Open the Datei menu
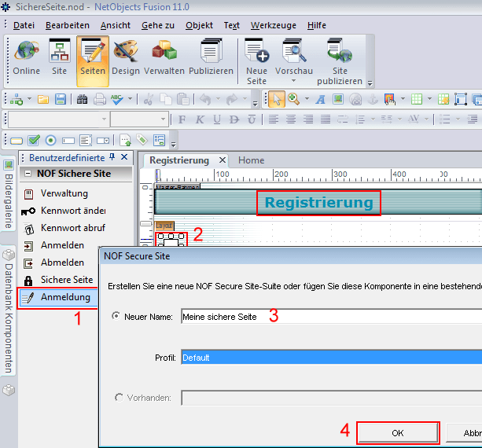The width and height of the screenshot is (482, 448). point(24,25)
